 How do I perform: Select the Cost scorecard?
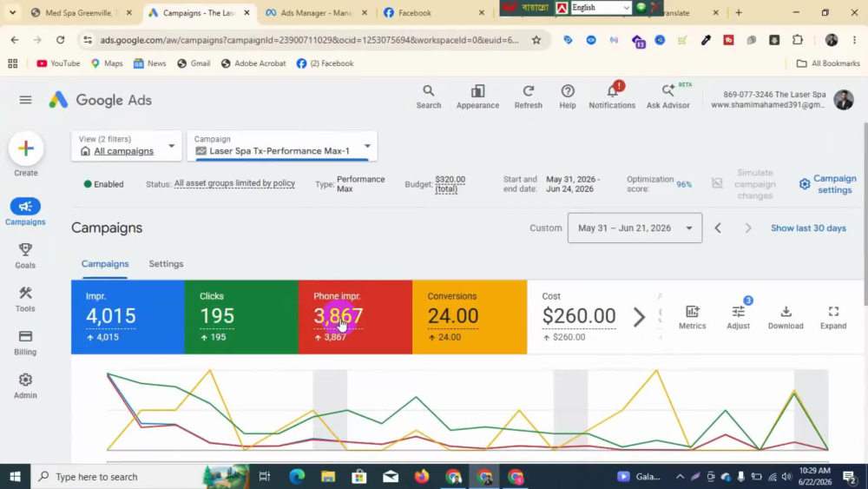(x=578, y=317)
